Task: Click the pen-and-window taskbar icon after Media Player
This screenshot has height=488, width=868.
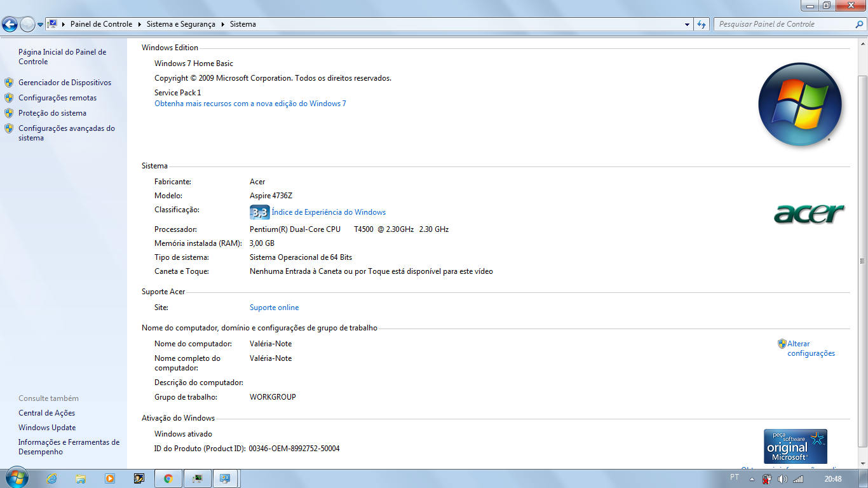Action: click(139, 478)
